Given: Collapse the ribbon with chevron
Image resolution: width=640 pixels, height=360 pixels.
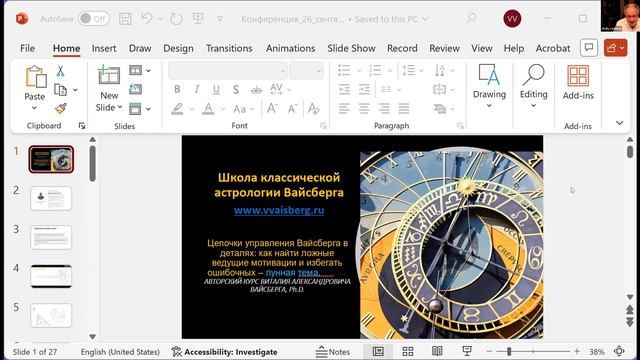Looking at the screenshot, I should [619, 123].
